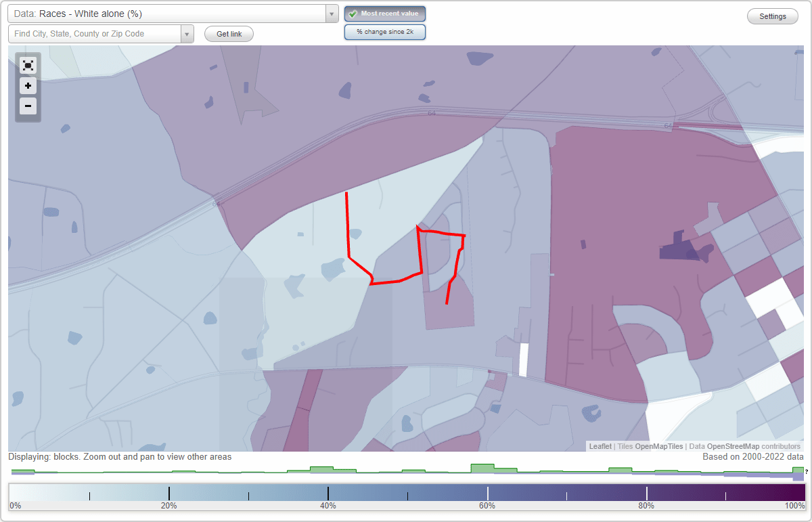Screen dimensions: 812x522
Task: Click the 'Based on 2000-2022 data' text
Action: 753,457
